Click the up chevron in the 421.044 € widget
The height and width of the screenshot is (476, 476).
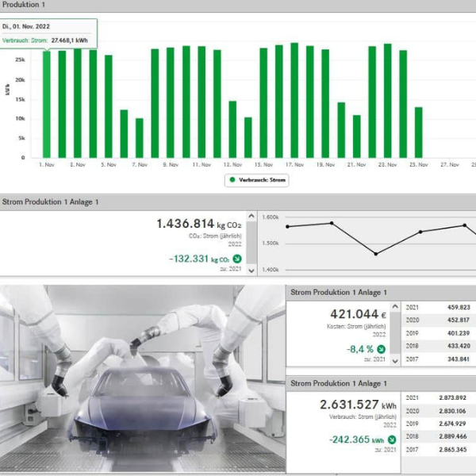pos(395,305)
